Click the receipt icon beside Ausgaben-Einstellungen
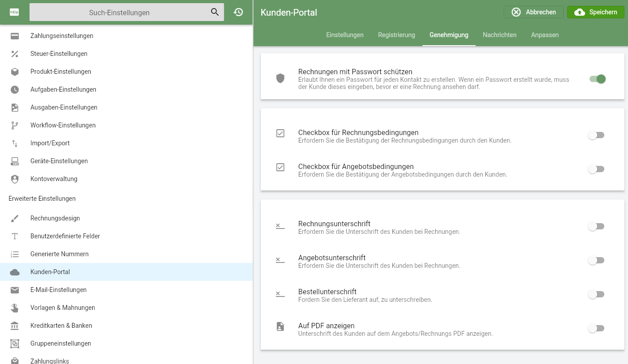This screenshot has height=364, width=628. (15, 107)
